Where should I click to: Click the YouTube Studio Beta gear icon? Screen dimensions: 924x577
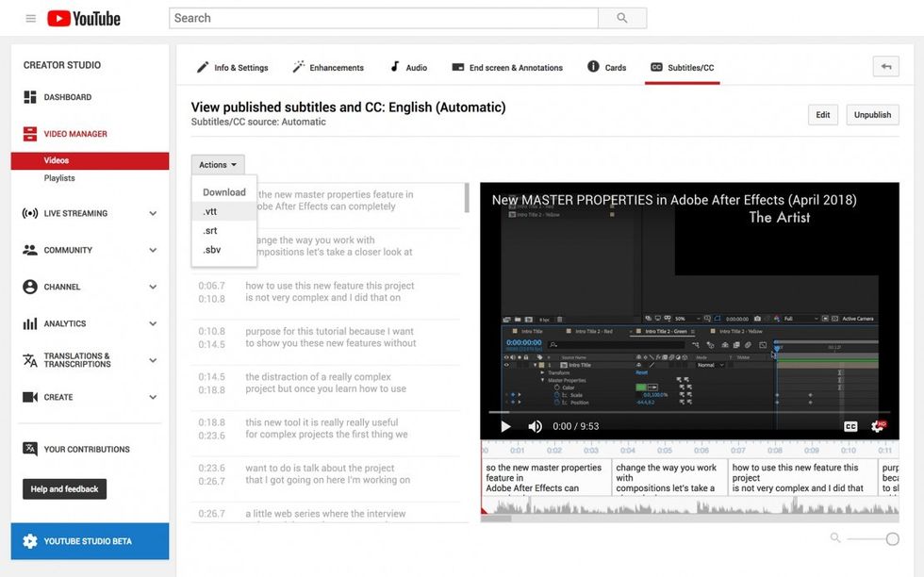coord(29,541)
